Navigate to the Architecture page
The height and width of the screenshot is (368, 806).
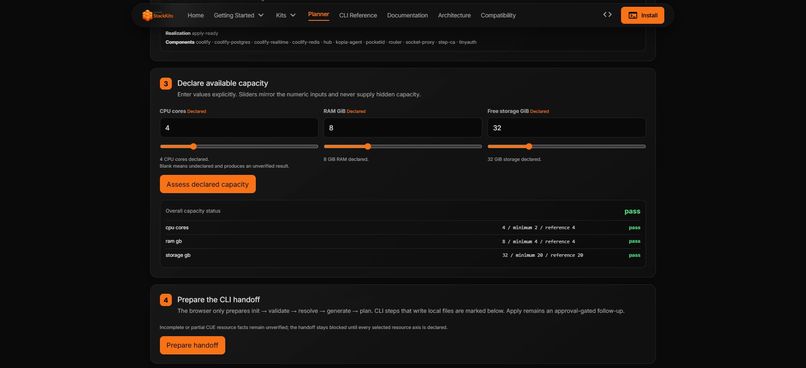pyautogui.click(x=454, y=15)
